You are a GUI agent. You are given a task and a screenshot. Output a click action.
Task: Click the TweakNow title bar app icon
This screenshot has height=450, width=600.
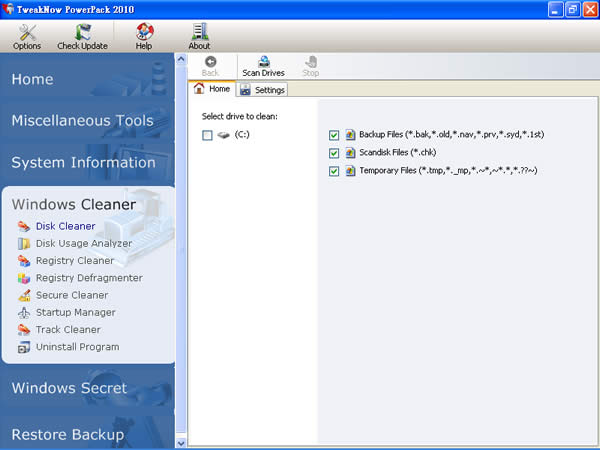pos(8,9)
